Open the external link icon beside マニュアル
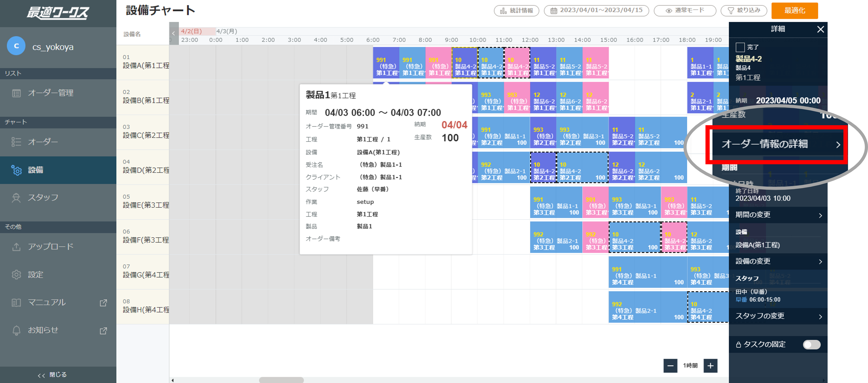The image size is (868, 383). click(103, 303)
